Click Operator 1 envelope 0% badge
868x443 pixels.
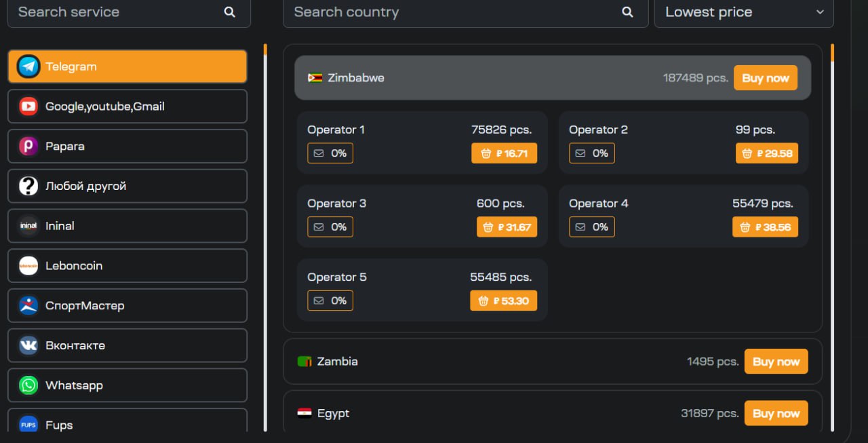pos(330,153)
